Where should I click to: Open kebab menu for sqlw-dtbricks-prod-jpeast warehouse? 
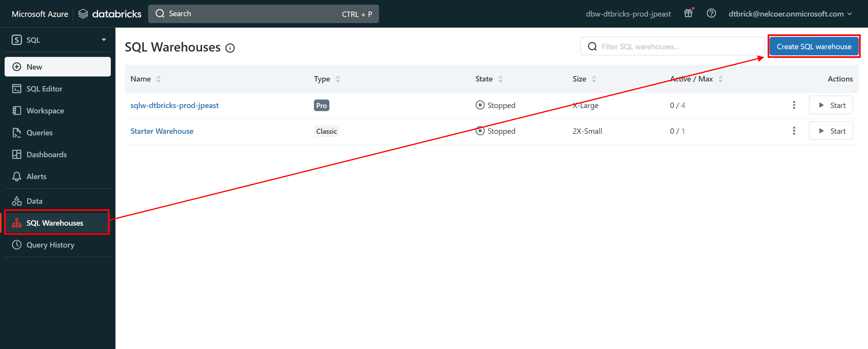[794, 105]
